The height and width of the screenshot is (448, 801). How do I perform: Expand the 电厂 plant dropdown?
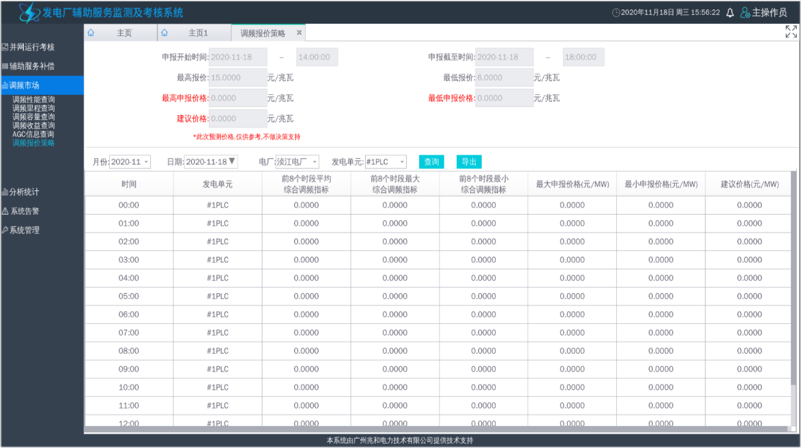point(297,162)
